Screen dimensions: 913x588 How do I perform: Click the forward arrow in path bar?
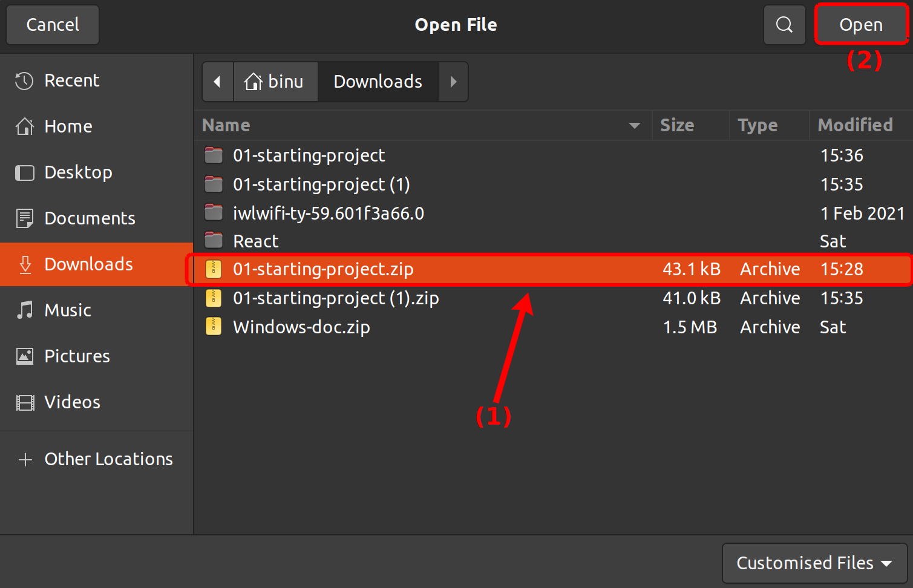(453, 82)
